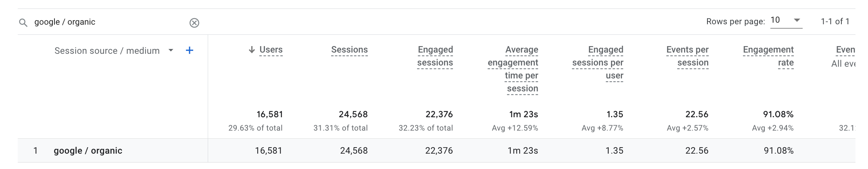The height and width of the screenshot is (169, 868).
Task: Click the 91.08% value in the google / organic row
Action: (x=778, y=151)
